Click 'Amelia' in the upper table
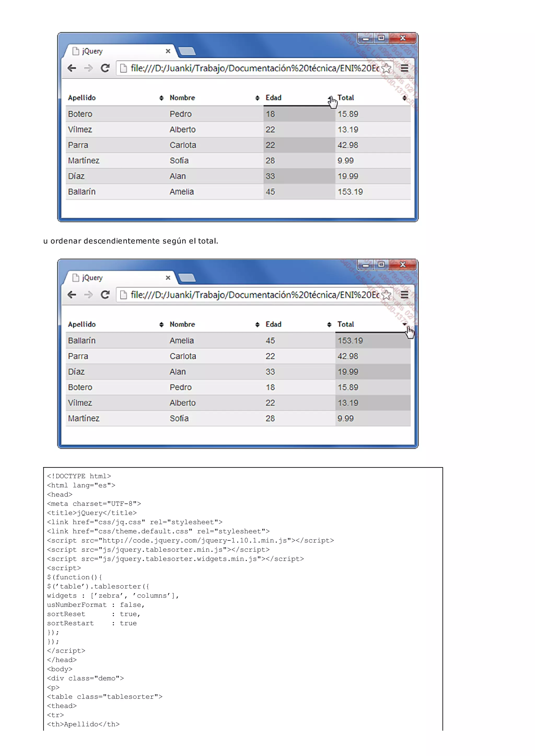This screenshot has width=535, height=756. 182,192
